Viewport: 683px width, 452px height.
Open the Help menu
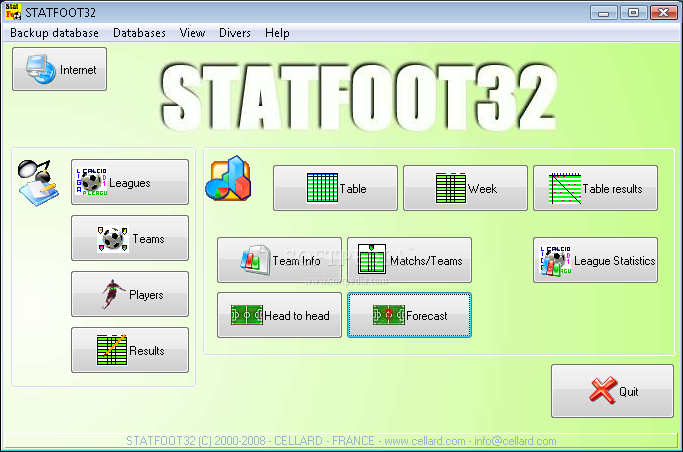[277, 33]
